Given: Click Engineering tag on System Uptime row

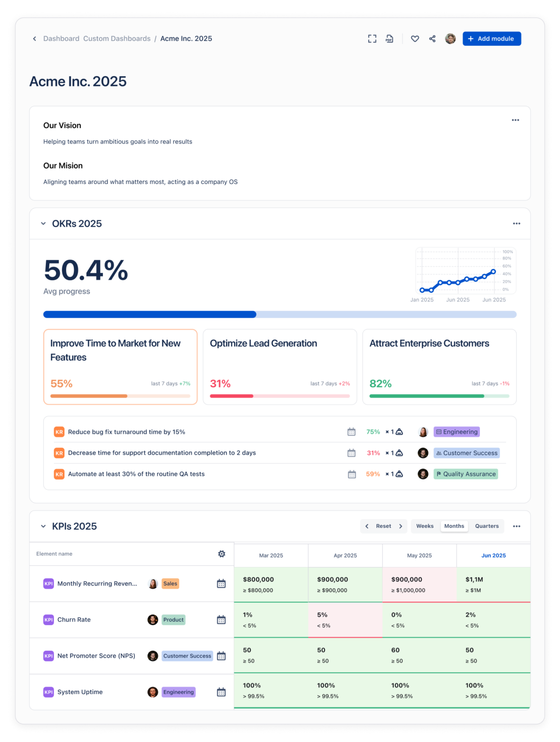Looking at the screenshot, I should (x=178, y=692).
